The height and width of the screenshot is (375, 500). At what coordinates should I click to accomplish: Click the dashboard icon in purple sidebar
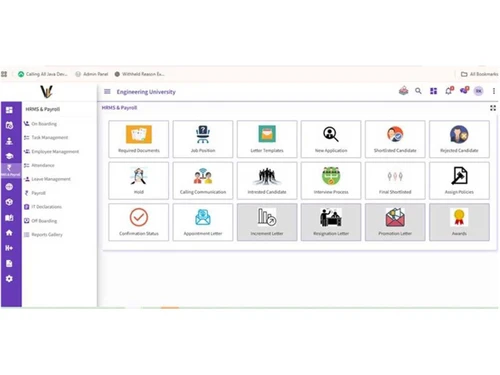pyautogui.click(x=9, y=110)
